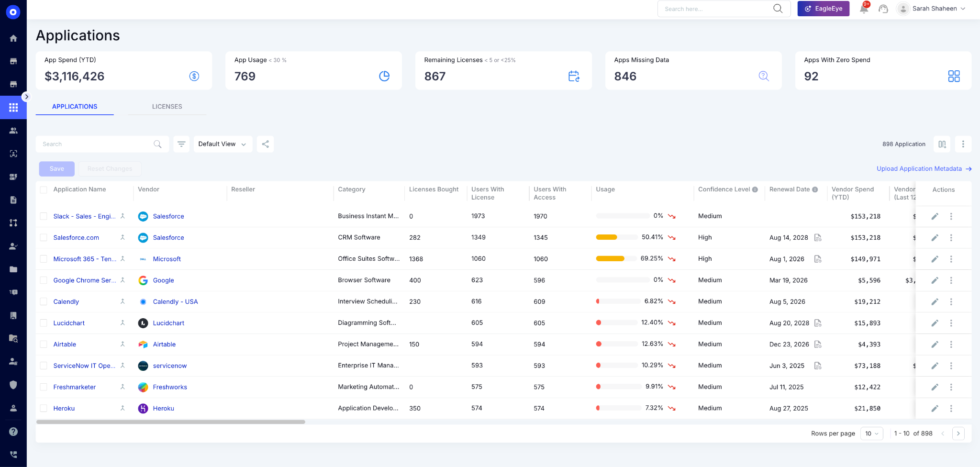
Task: Click the global search magnifier icon
Action: (778, 9)
